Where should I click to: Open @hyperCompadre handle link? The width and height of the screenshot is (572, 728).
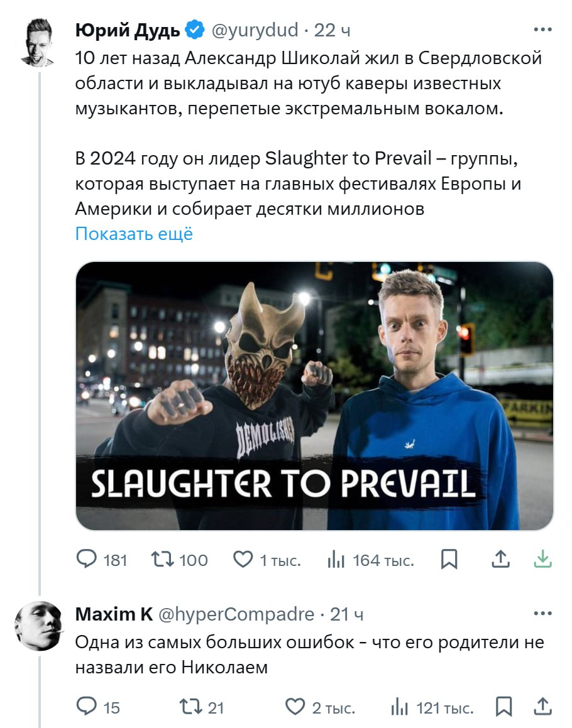236,614
